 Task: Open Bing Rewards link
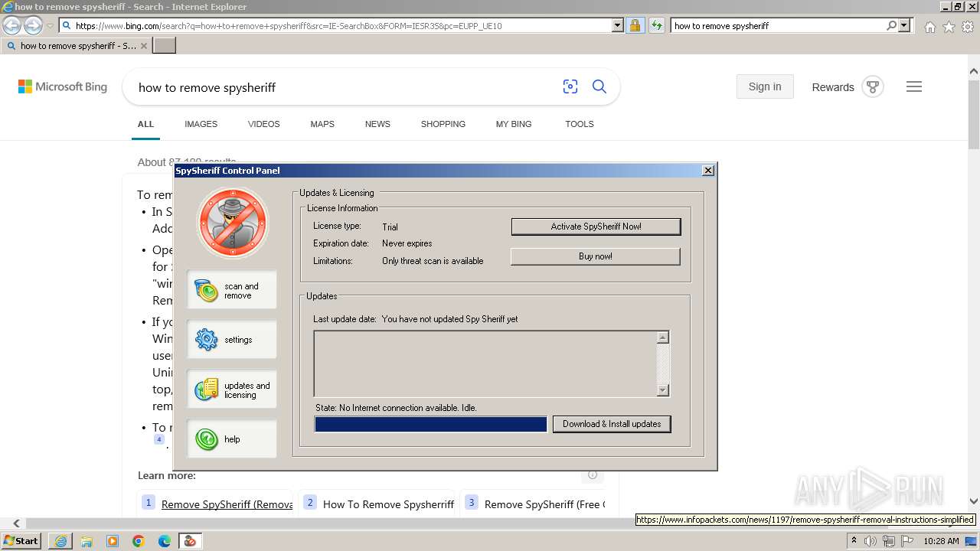click(x=833, y=87)
